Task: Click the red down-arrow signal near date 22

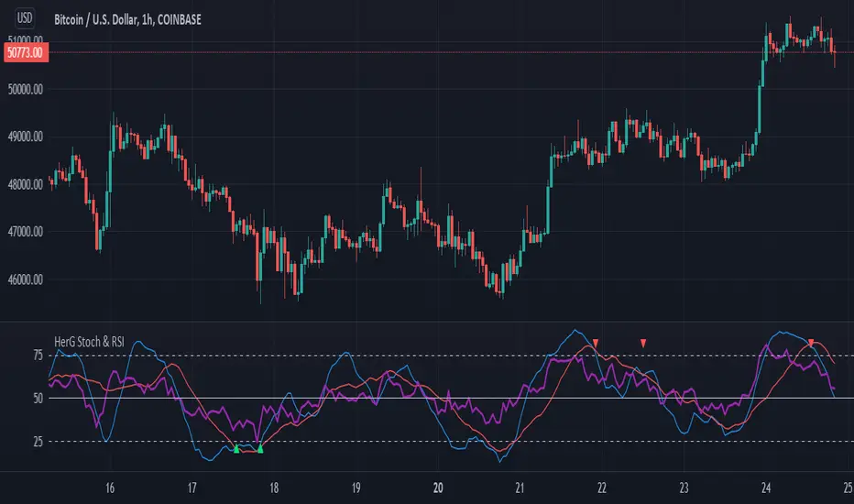Action: pos(596,344)
